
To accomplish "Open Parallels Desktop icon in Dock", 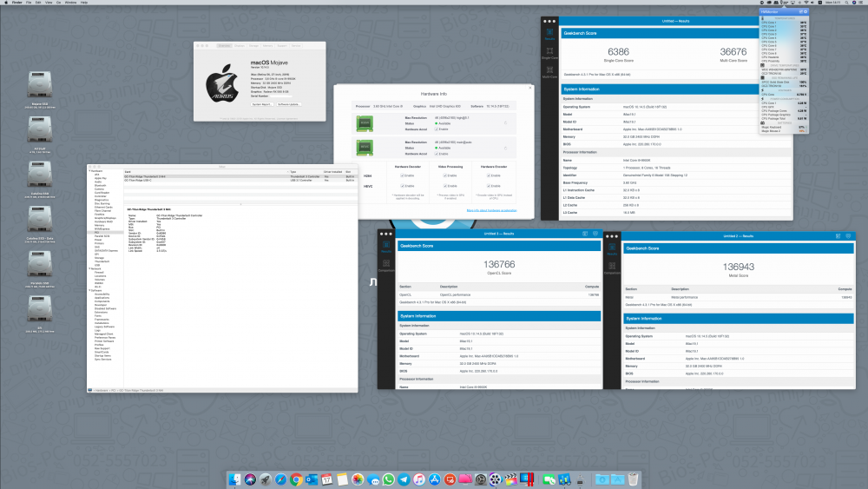I will coord(527,479).
